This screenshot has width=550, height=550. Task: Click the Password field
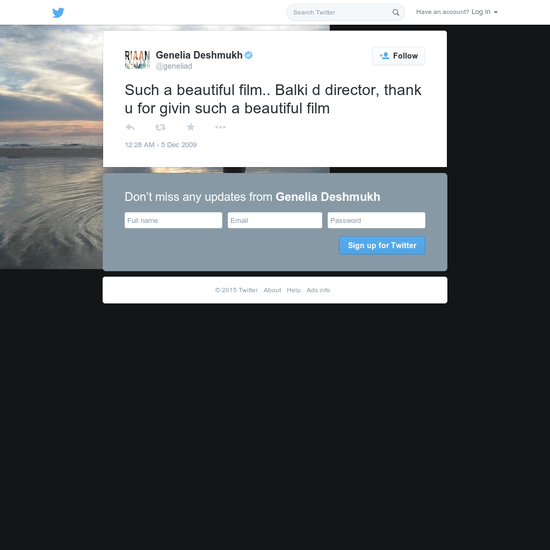coord(376,220)
